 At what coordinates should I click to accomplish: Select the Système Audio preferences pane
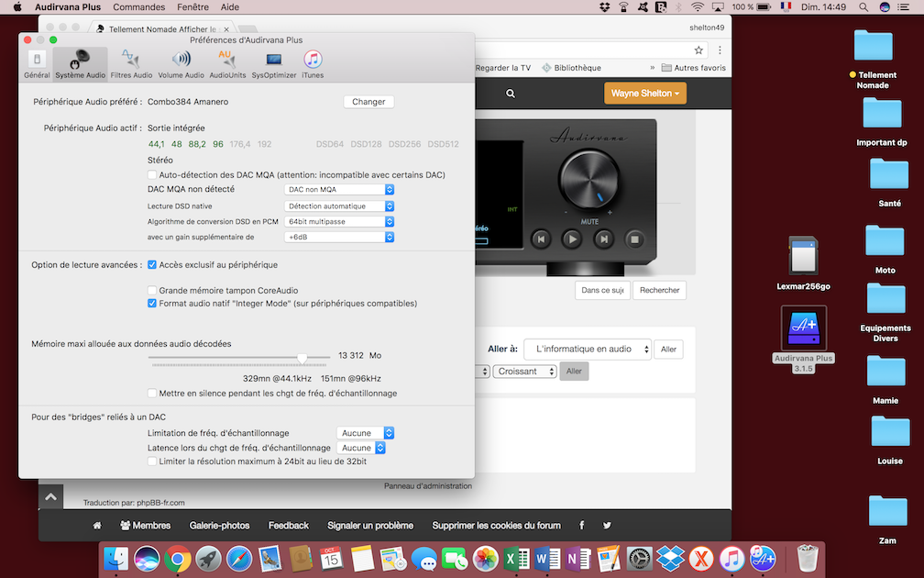pyautogui.click(x=80, y=64)
